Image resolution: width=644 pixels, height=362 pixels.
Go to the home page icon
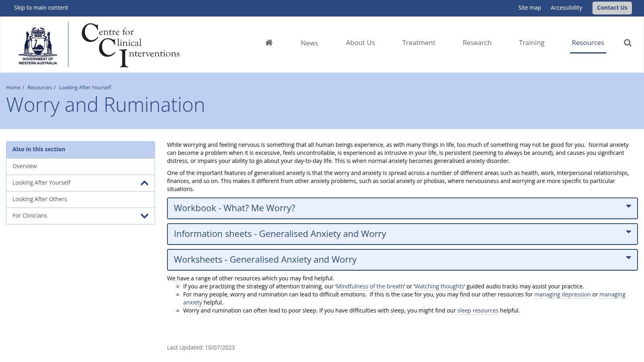pos(269,43)
